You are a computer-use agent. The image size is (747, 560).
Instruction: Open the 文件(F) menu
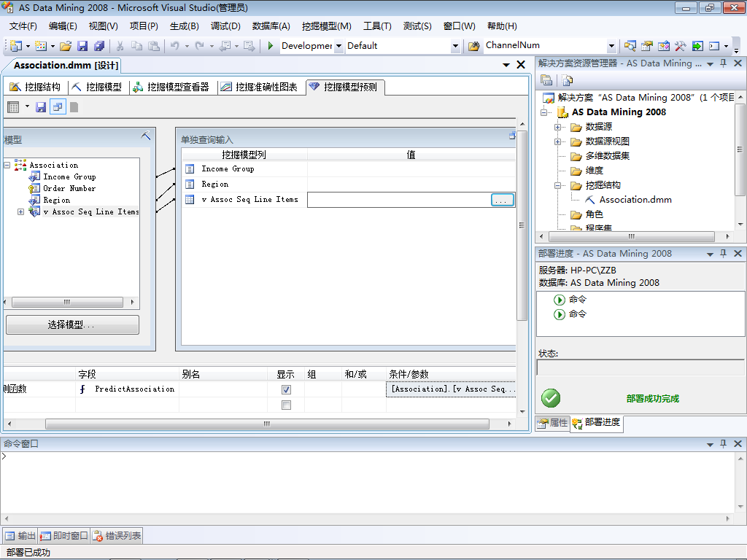[x=23, y=26]
